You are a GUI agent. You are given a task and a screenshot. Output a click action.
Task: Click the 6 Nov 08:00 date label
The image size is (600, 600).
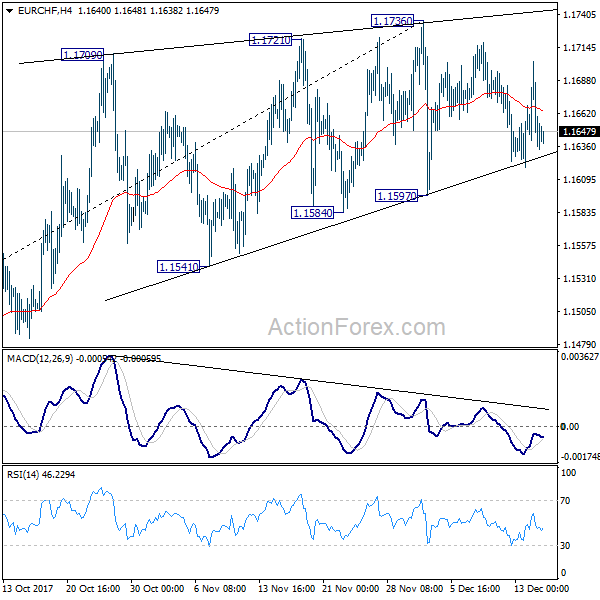[220, 588]
